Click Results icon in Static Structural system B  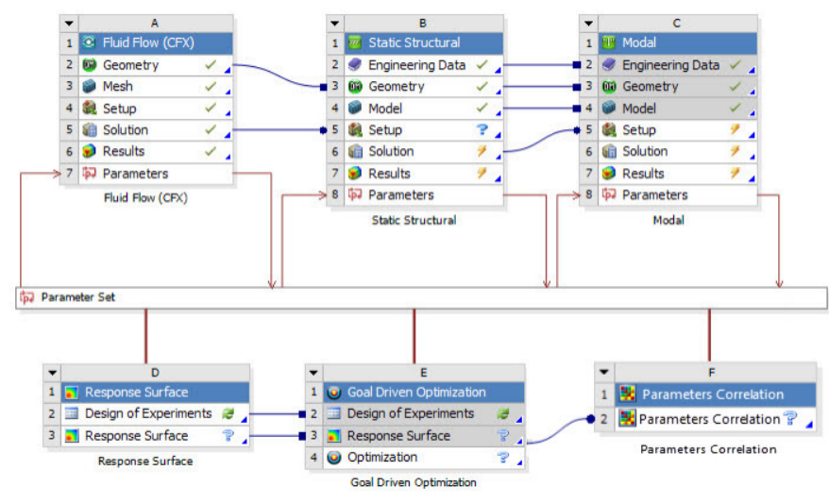(355, 174)
